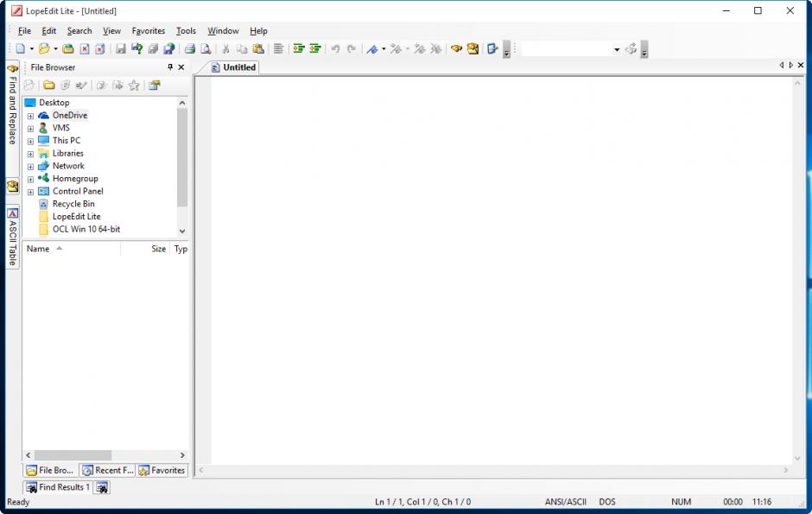Screen dimensions: 812x514
Task: Click the second green outdent icon
Action: click(x=314, y=48)
